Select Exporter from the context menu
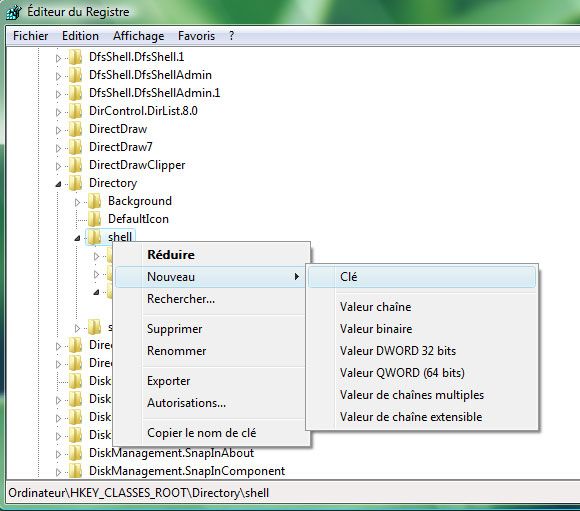The width and height of the screenshot is (580, 511). coord(168,381)
